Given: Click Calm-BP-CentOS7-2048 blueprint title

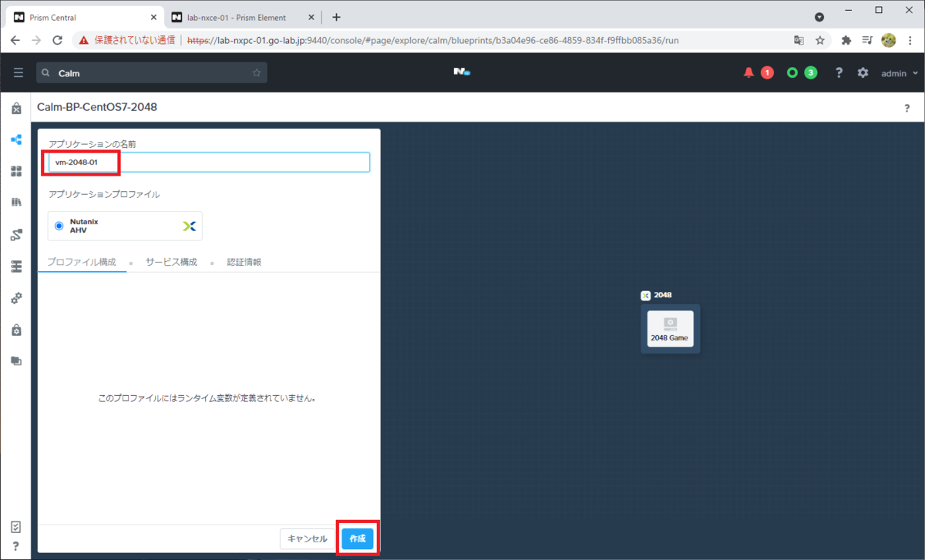Looking at the screenshot, I should click(x=97, y=107).
